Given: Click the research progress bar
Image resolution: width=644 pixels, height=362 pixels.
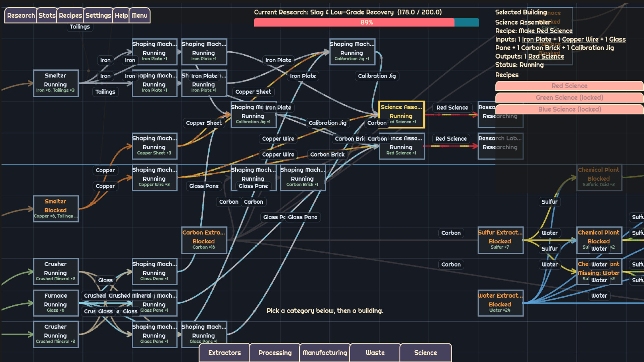Looking at the screenshot, I should coord(366,22).
